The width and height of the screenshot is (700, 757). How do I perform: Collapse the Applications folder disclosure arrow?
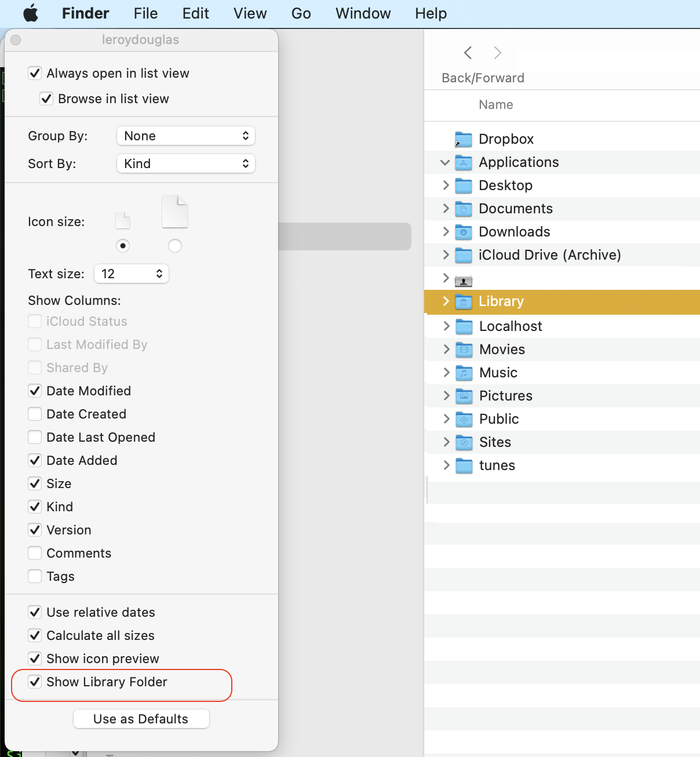click(445, 162)
